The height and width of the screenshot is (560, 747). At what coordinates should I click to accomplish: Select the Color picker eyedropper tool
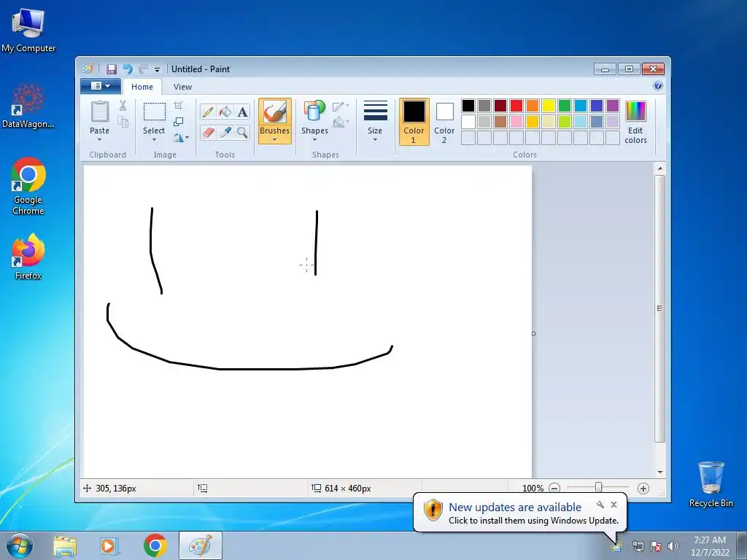[225, 132]
